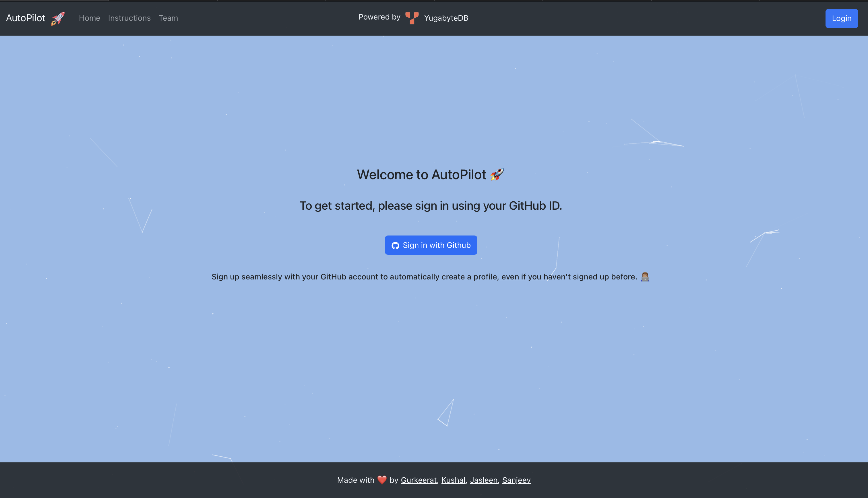Follow the Jasleen footer link
Image resolution: width=868 pixels, height=498 pixels.
click(x=484, y=480)
